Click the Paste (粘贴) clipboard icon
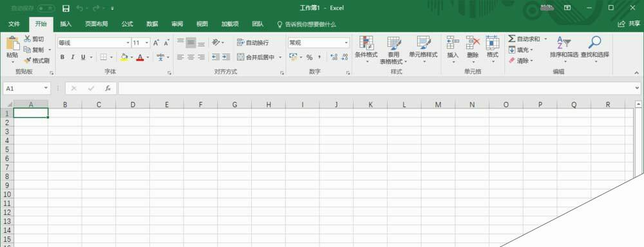644x247 pixels. 12,44
